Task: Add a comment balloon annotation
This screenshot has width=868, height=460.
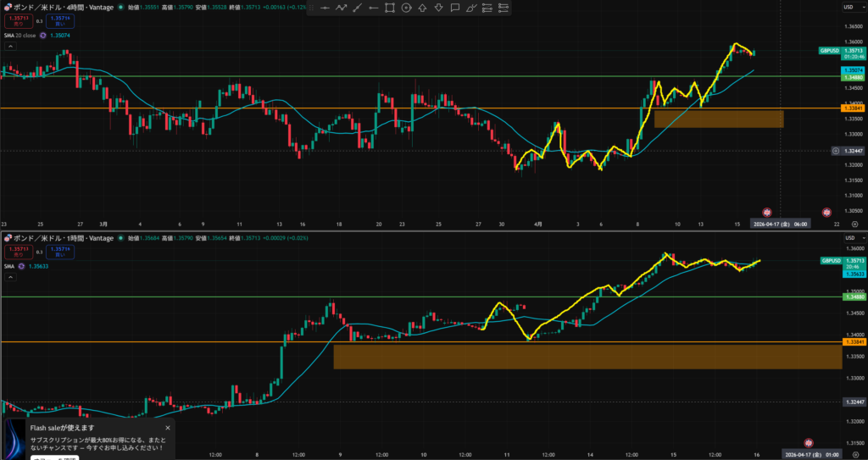Action: coord(454,8)
